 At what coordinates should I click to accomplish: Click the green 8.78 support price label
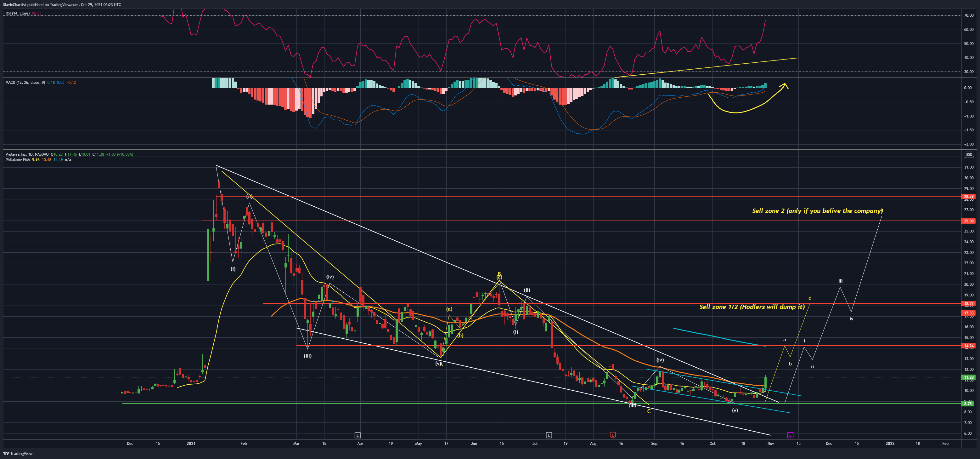point(969,403)
